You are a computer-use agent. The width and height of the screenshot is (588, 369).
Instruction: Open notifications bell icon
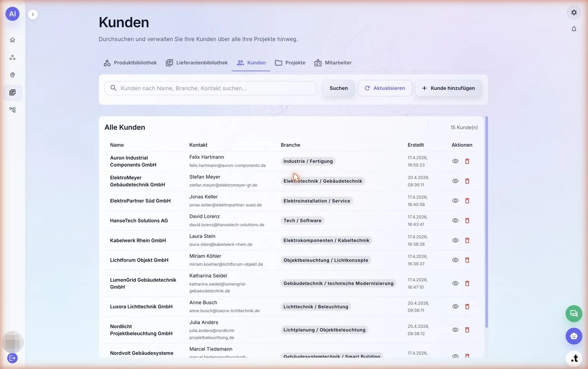[574, 29]
